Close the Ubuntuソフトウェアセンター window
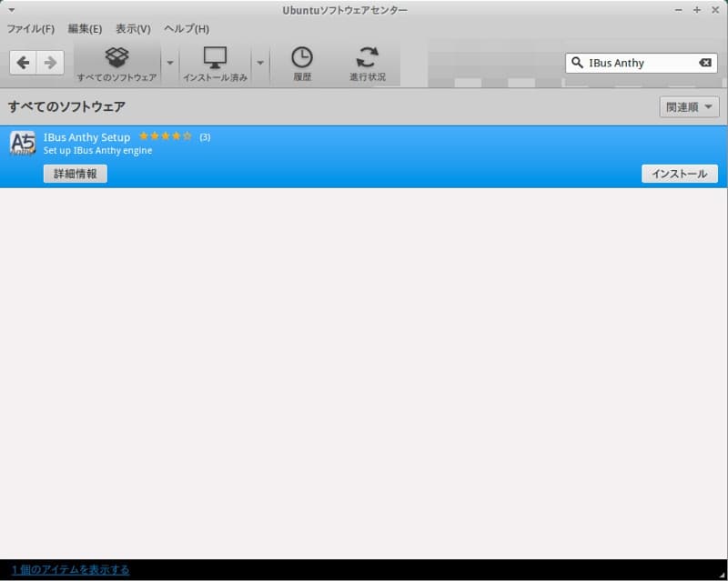This screenshot has width=728, height=581. point(715,10)
